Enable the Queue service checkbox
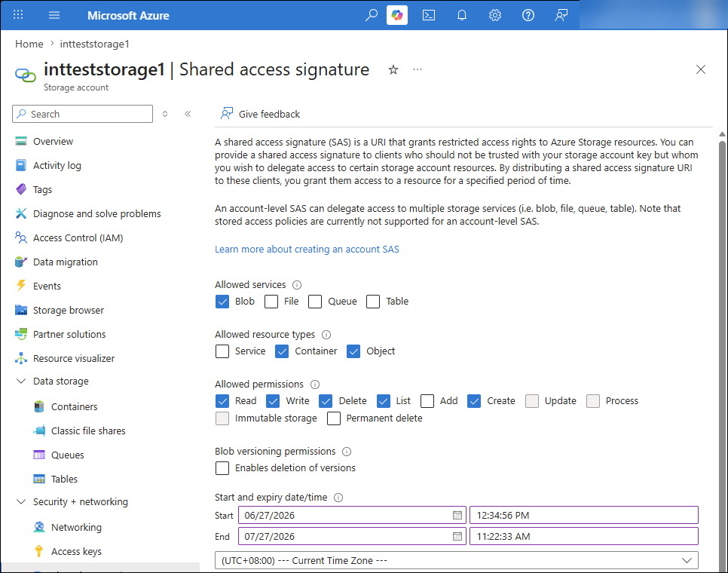The image size is (728, 573). 315,302
